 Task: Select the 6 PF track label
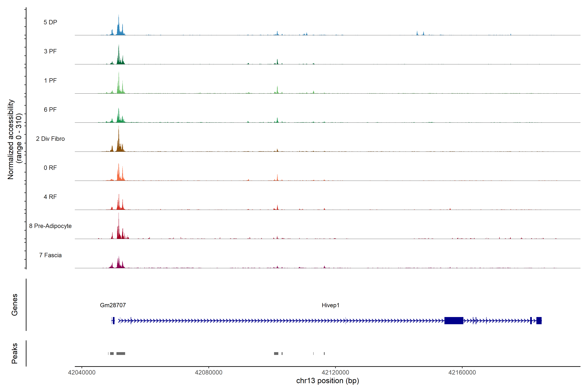tap(50, 109)
